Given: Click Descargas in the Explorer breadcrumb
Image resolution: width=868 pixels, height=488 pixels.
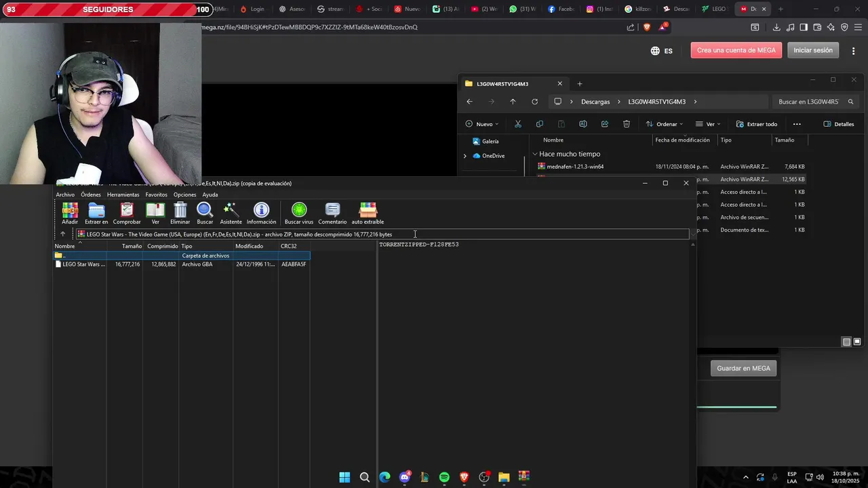Looking at the screenshot, I should [x=595, y=102].
